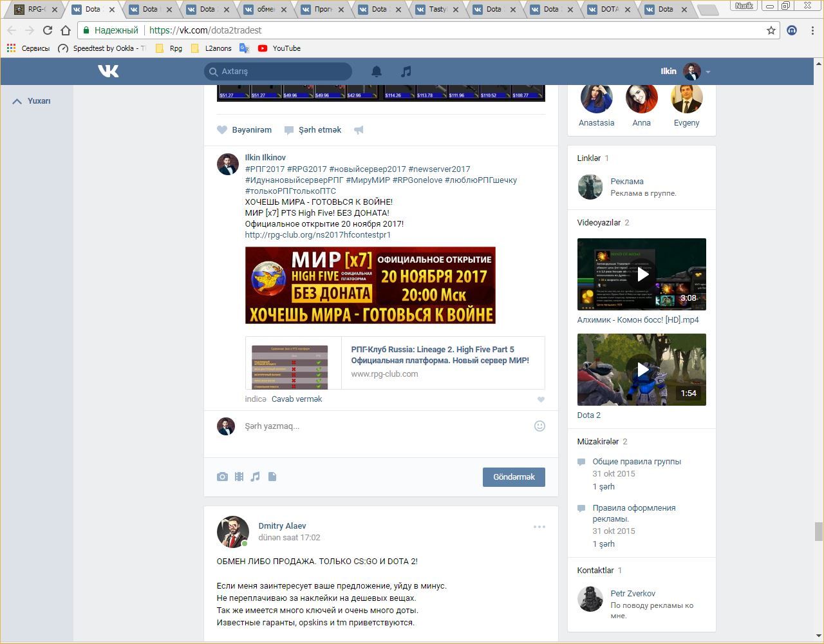
Task: Open Speedtest by Ookla bookmark
Action: click(102, 48)
